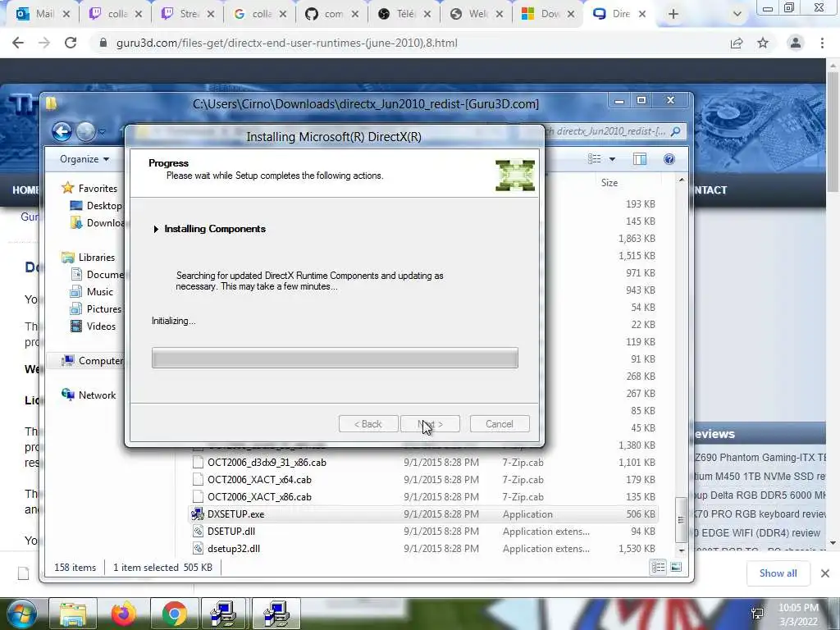Open Videos library
Screen dimensions: 840x630
point(93,326)
